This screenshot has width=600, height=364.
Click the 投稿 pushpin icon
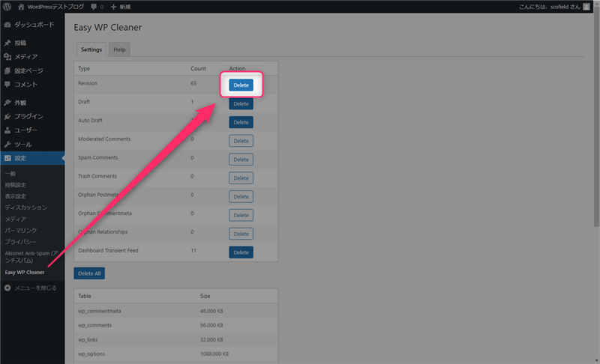point(7,43)
